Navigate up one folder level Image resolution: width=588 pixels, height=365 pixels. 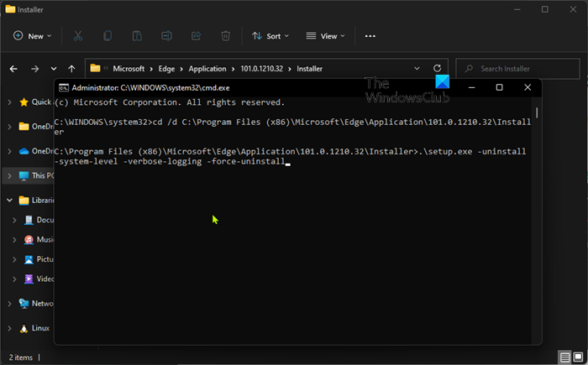coord(72,69)
